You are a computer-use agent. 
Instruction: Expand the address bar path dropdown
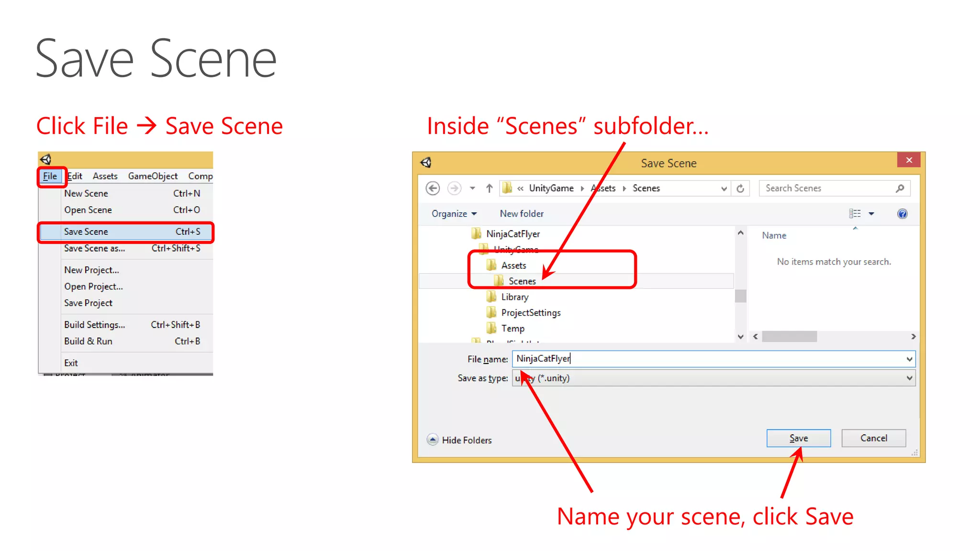pos(724,188)
